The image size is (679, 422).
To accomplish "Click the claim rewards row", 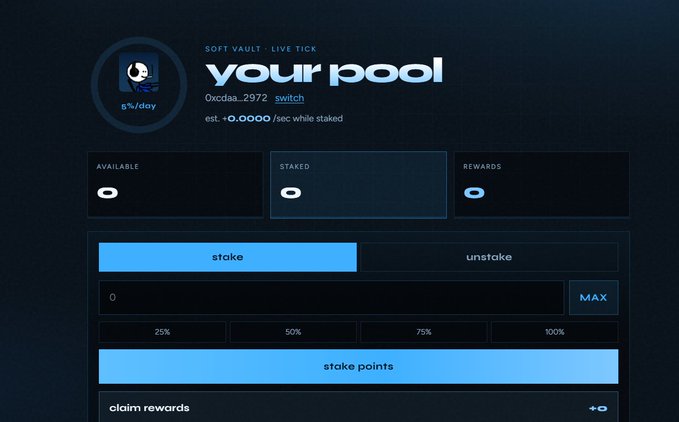I will [x=359, y=407].
